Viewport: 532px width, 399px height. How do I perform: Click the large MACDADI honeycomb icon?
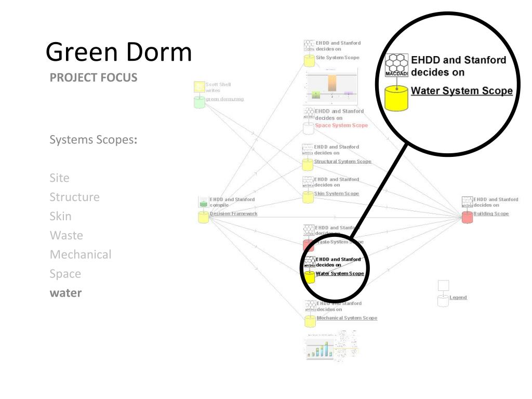click(396, 65)
